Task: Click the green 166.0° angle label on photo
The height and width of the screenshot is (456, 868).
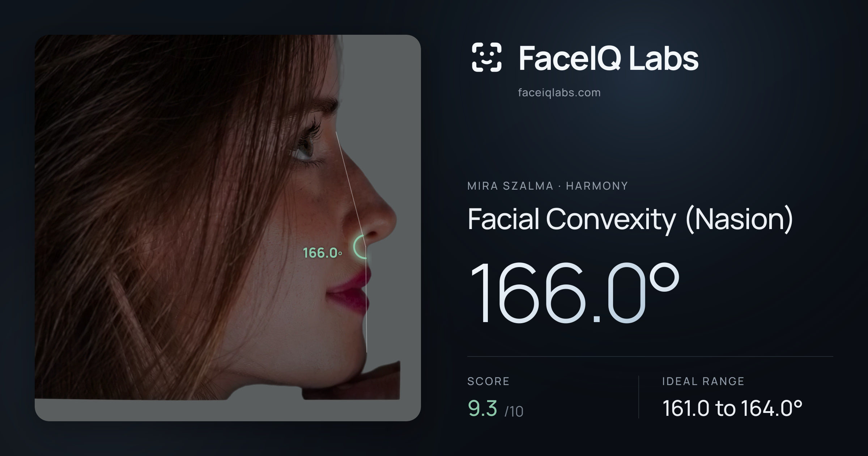Action: (x=322, y=253)
